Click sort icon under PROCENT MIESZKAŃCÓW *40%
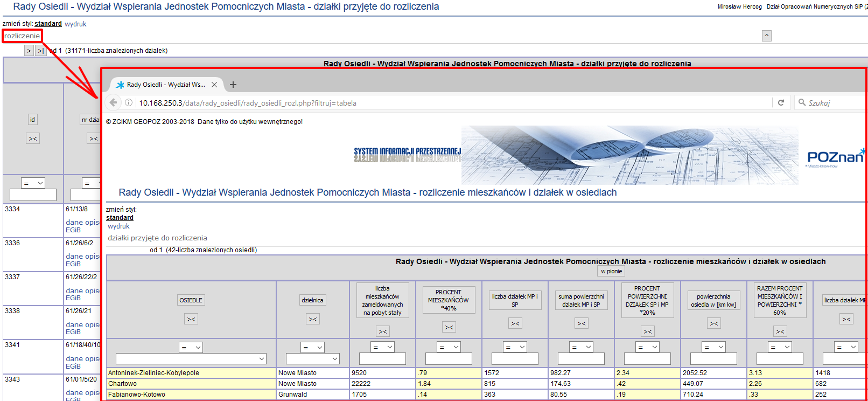 [x=449, y=327]
